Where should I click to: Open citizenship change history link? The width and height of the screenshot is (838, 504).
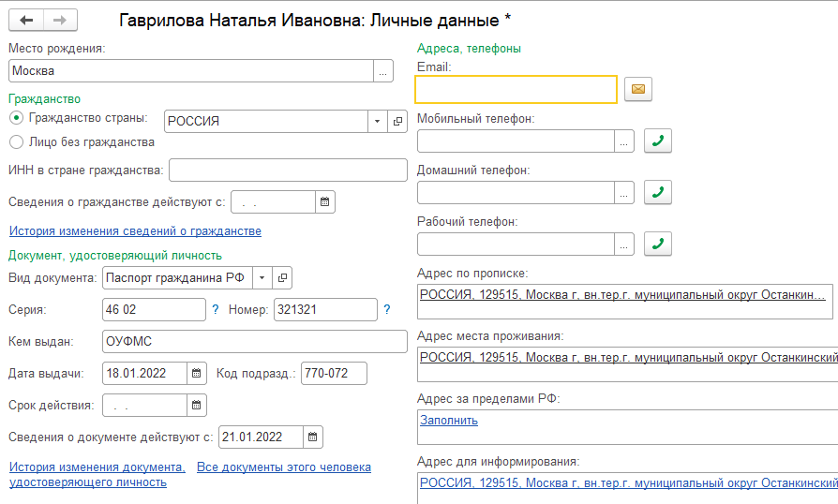pos(135,230)
